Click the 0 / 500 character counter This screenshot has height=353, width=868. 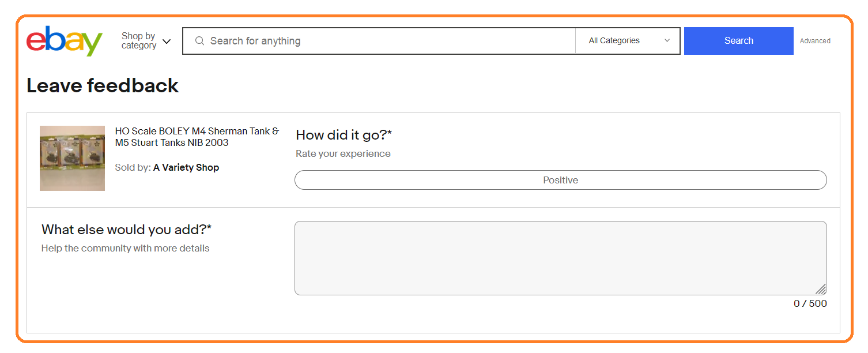pyautogui.click(x=810, y=303)
